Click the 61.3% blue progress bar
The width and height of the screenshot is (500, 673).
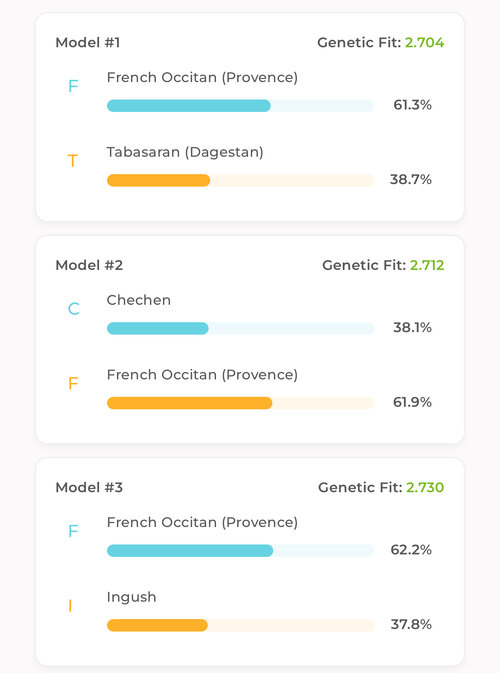click(240, 106)
